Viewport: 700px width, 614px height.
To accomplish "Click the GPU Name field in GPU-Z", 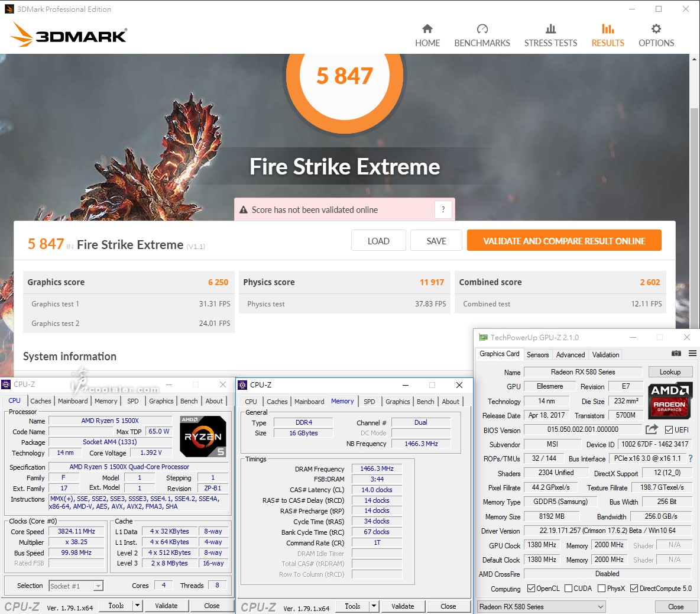I will pyautogui.click(x=582, y=371).
